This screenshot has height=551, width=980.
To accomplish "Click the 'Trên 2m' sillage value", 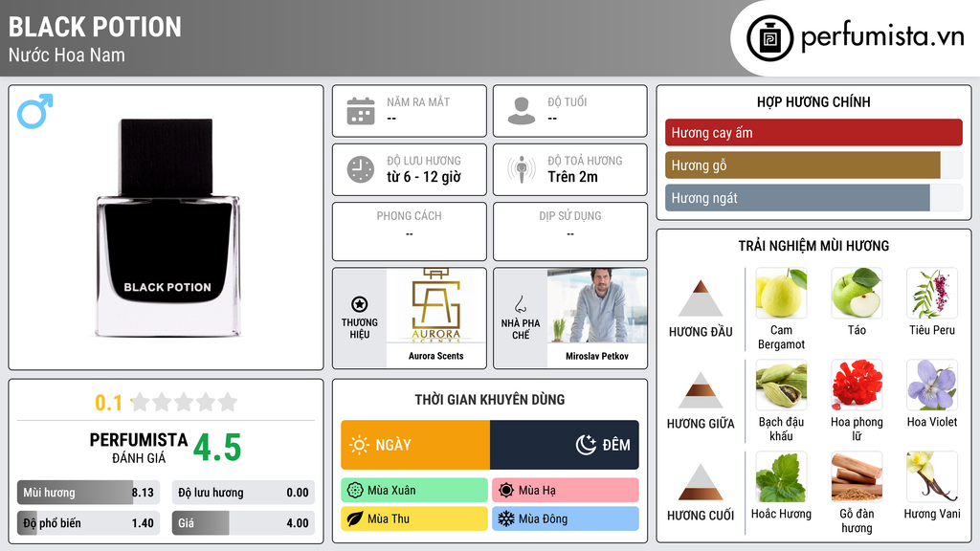I will tap(572, 177).
